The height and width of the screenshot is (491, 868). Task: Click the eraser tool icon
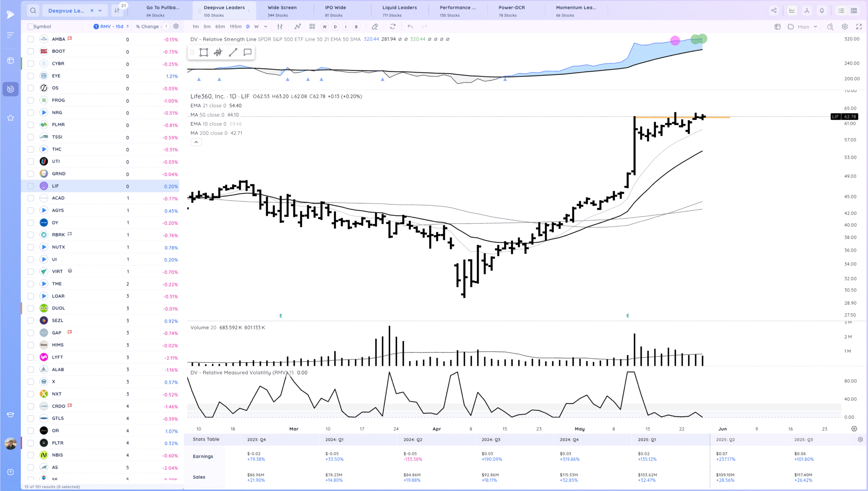[375, 26]
